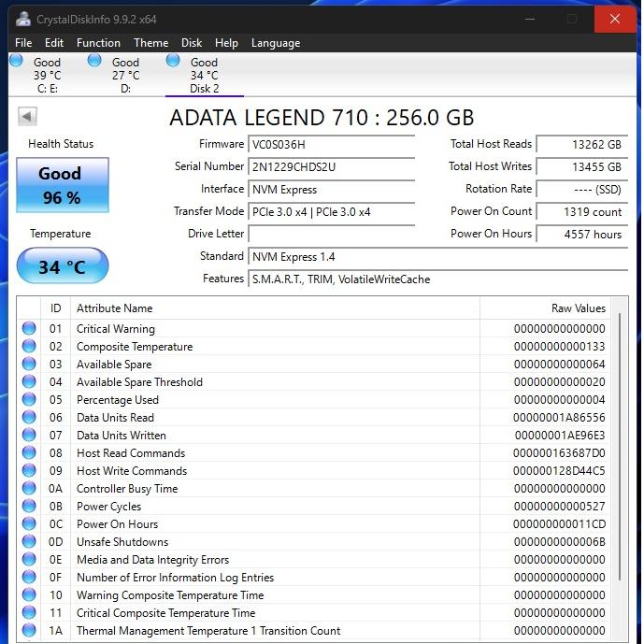Select the Power Cycles attribute name
This screenshot has width=644, height=644.
click(108, 507)
